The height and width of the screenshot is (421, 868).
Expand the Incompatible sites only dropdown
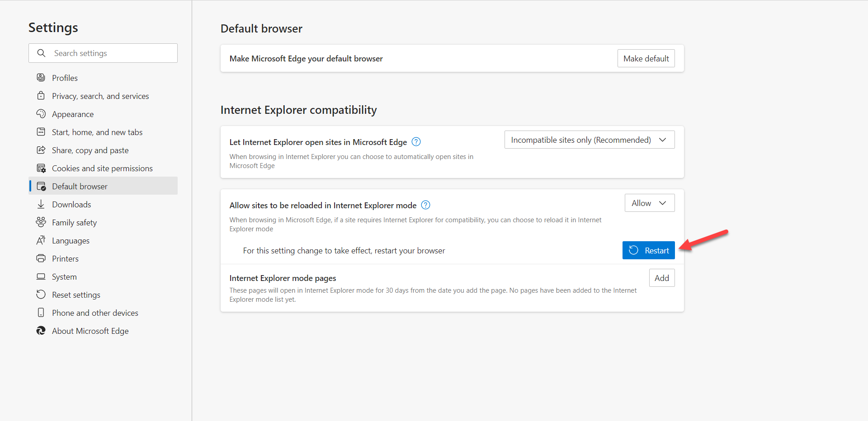tap(589, 140)
